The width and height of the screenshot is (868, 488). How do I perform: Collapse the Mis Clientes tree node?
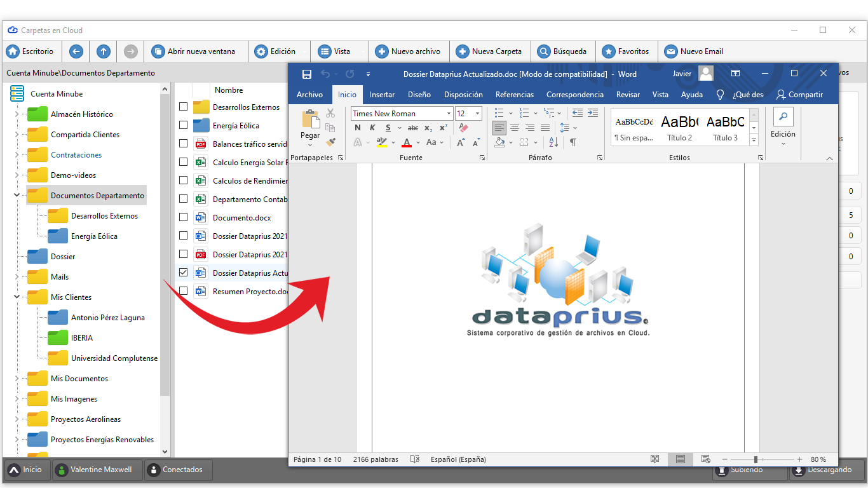pos(17,297)
